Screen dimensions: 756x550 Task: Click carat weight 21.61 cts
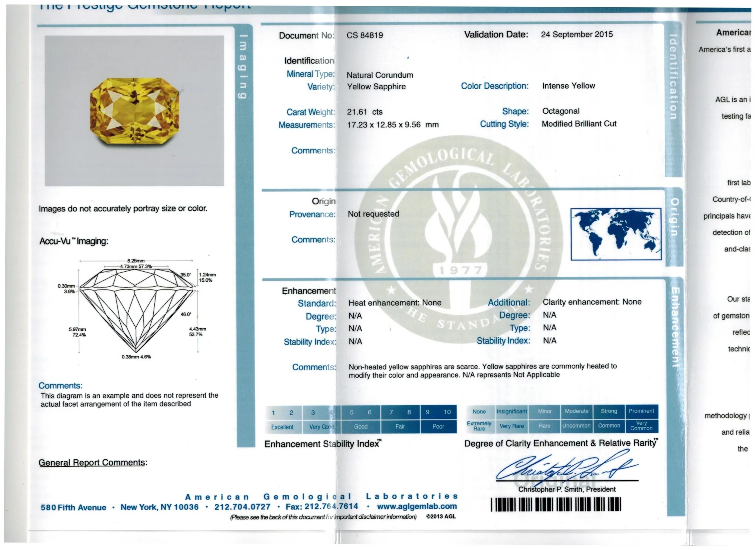364,112
